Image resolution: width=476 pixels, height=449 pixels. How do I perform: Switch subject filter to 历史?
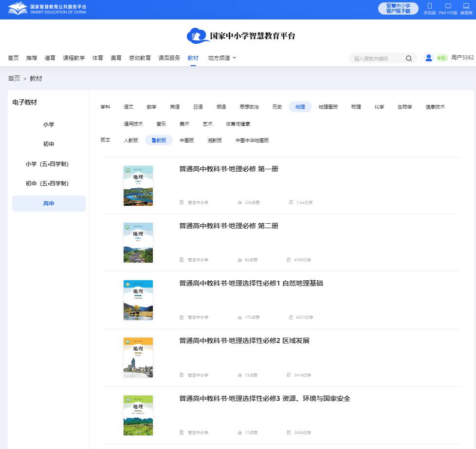276,107
